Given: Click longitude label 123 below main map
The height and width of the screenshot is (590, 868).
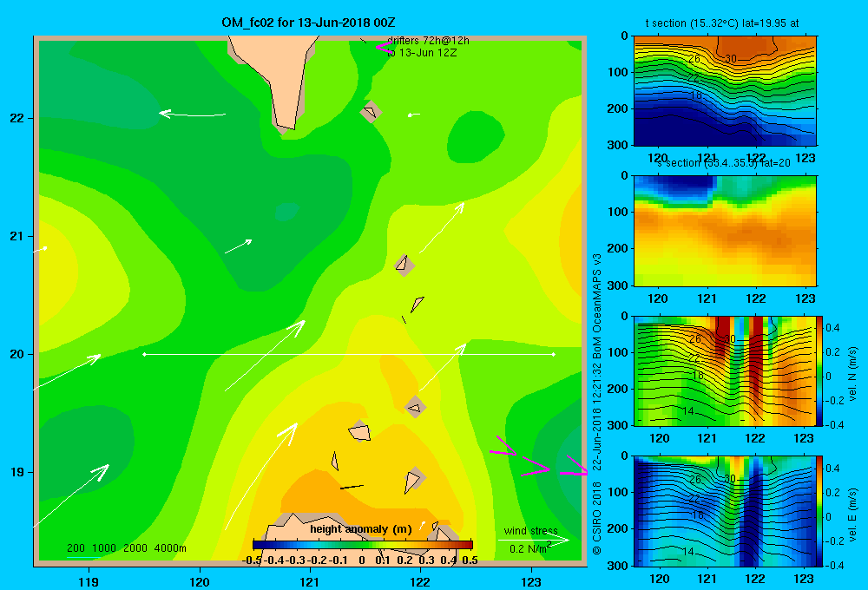Looking at the screenshot, I should pos(531,581).
